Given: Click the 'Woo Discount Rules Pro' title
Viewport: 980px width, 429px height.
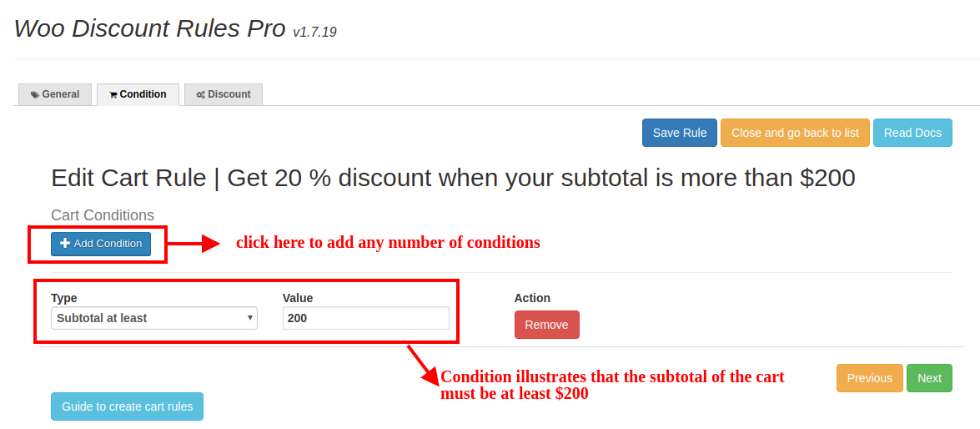Looking at the screenshot, I should pyautogui.click(x=150, y=28).
